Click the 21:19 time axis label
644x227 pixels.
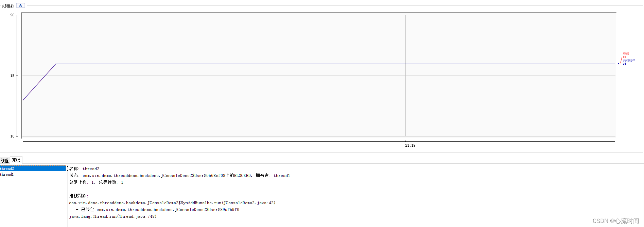click(410, 145)
